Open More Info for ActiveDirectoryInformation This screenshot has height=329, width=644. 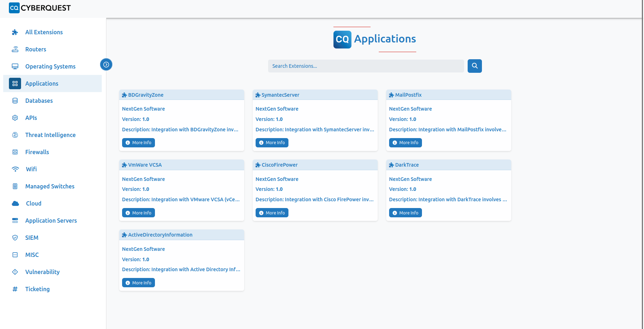point(139,283)
